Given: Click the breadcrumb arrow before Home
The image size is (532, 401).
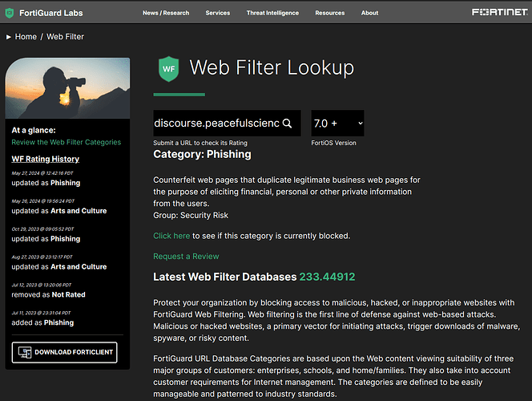Looking at the screenshot, I should (x=9, y=37).
